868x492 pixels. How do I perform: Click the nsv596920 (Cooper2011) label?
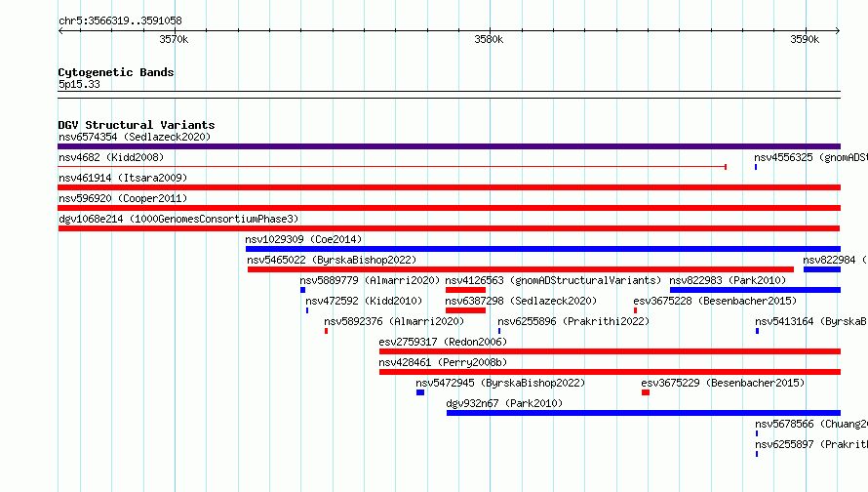coord(123,198)
